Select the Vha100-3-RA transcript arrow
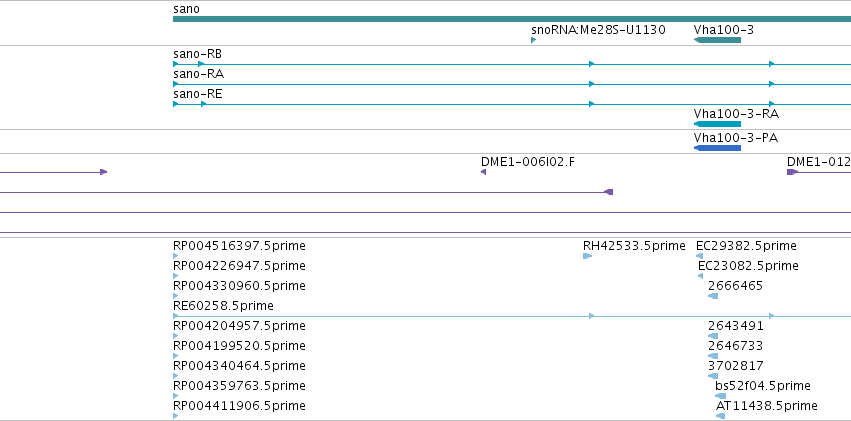This screenshot has height=421, width=851. point(717,124)
